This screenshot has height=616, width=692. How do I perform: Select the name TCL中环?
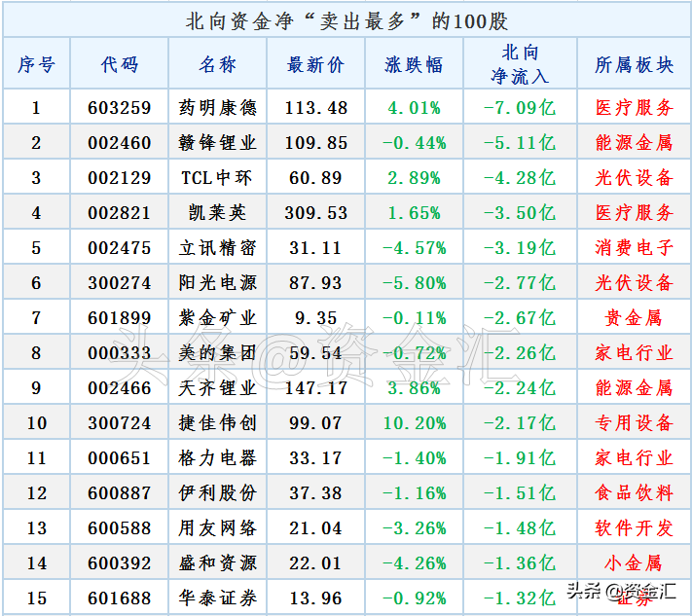pos(217,178)
